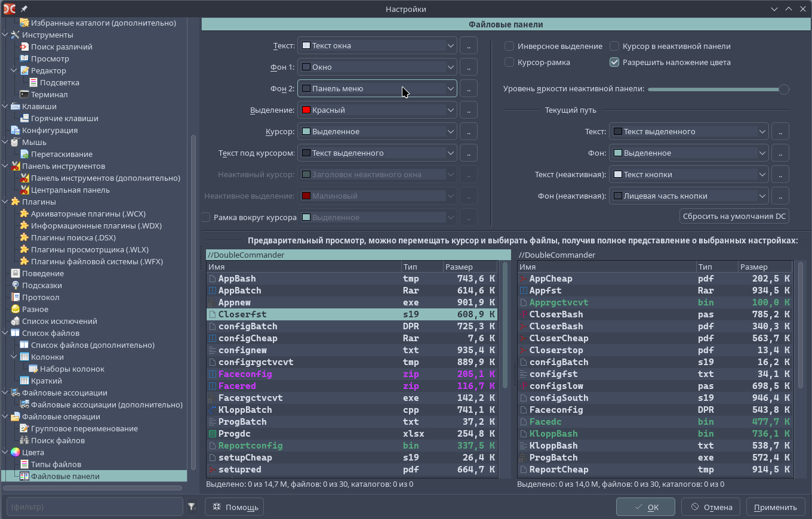Click the Групповое переименование icon

click(x=24, y=428)
